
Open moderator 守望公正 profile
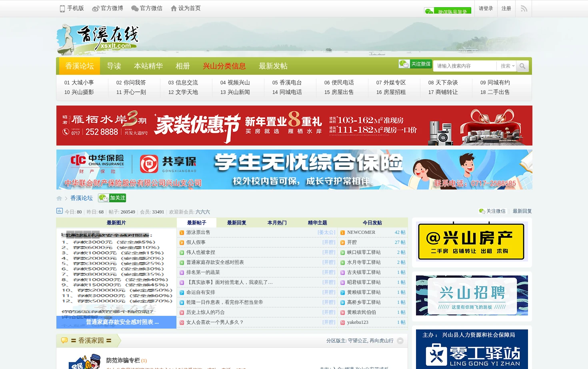pos(358,341)
